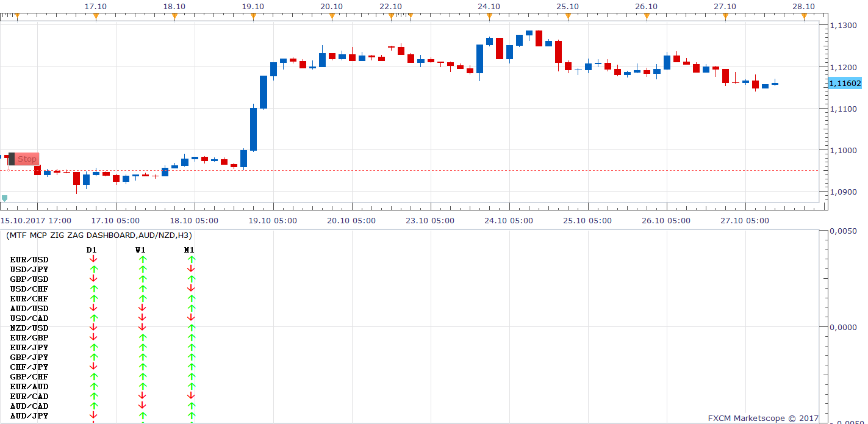868x424 pixels.
Task: Click the AUD/JPY D1 red down arrow
Action: pyautogui.click(x=93, y=415)
